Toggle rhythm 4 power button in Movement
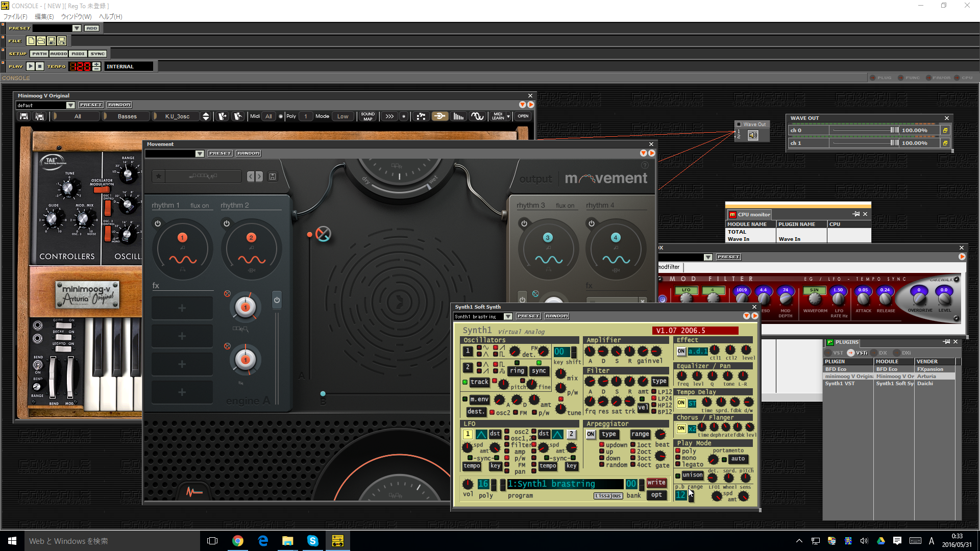This screenshot has width=980, height=551. [x=592, y=223]
